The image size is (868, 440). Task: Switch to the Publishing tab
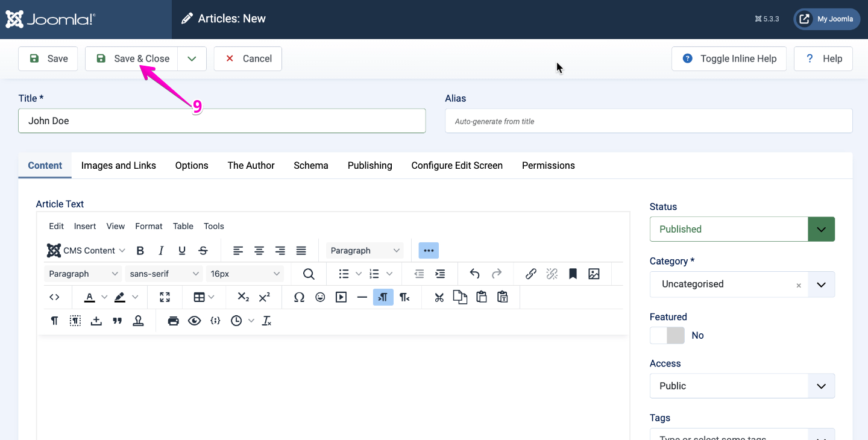[x=370, y=166]
